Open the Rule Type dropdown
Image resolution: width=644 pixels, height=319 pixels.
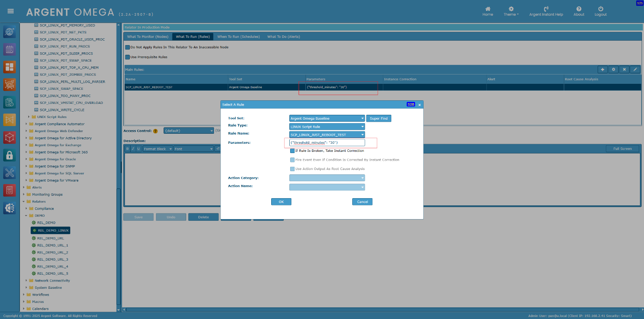327,127
